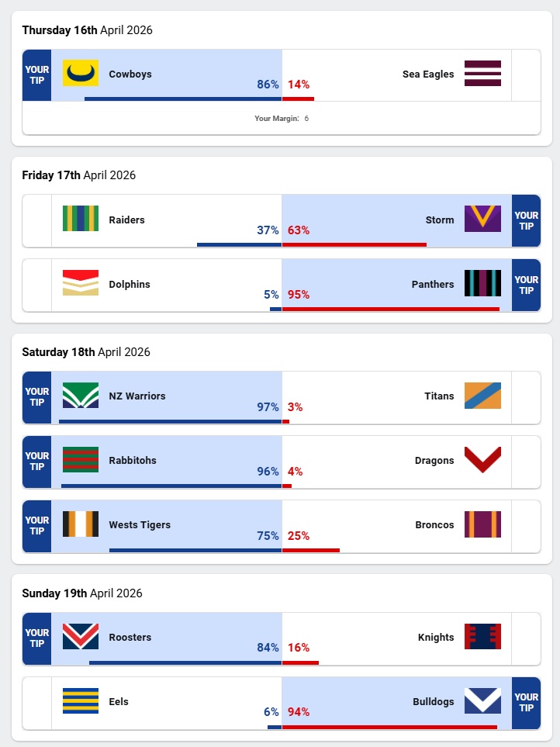Tip Titans using the empty tip box
Viewport: 560px width, 747px height.
[x=526, y=397]
